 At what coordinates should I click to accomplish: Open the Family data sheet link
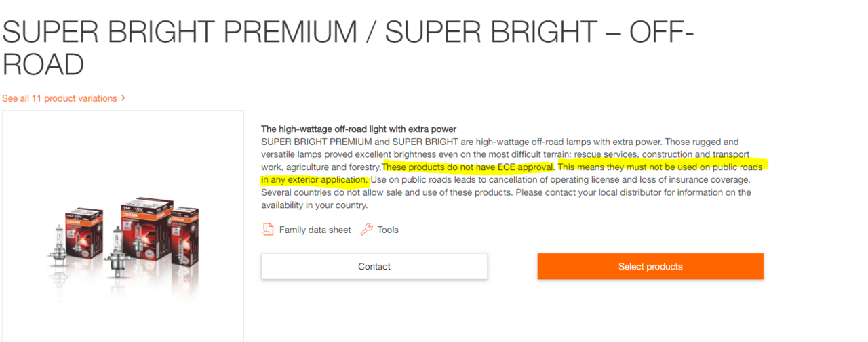[x=315, y=230]
